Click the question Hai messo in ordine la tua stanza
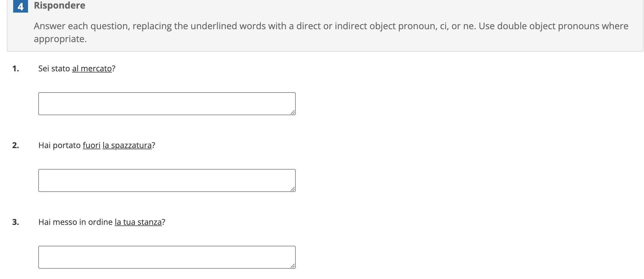This screenshot has width=644, height=279. pos(102,222)
